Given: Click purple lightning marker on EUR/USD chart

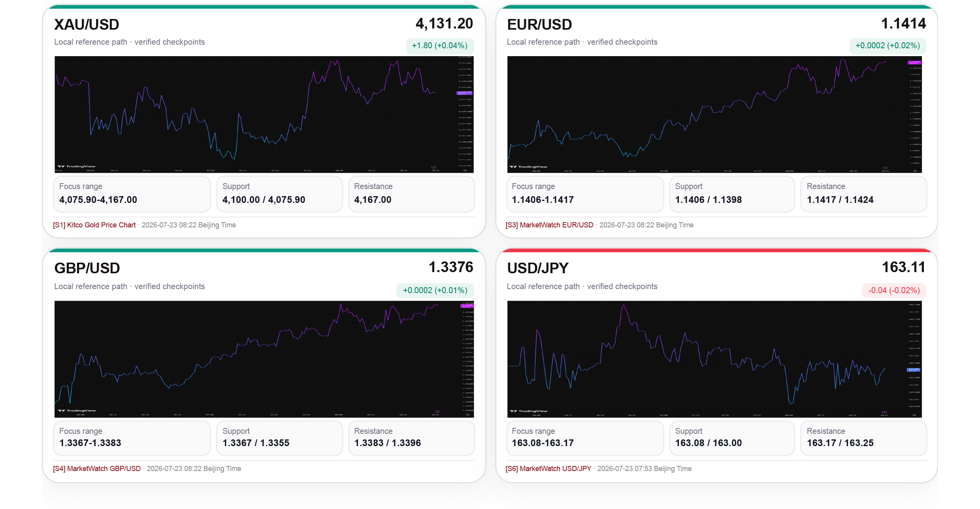Looking at the screenshot, I should click(x=885, y=168).
